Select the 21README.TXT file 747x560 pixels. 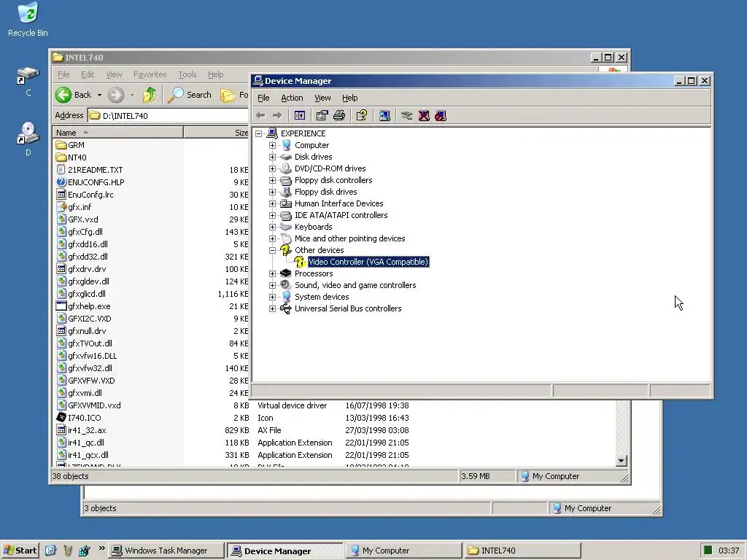tap(90, 169)
